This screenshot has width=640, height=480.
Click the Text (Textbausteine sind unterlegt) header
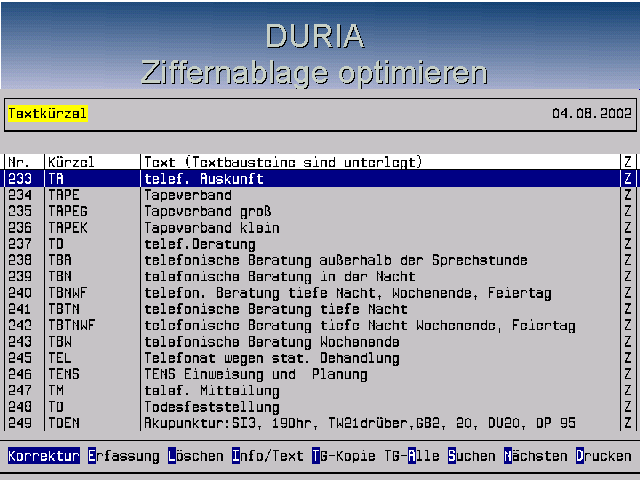[283, 162]
